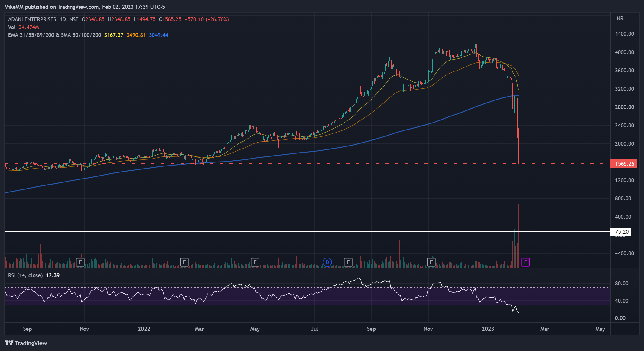Click the TradingView logo at bottom left

26,343
